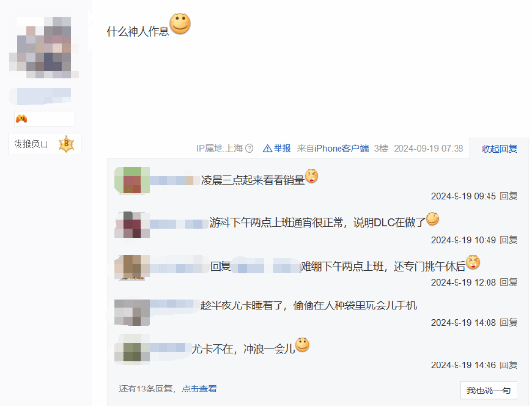Click the emoji after 凌晨三点起来看看销量
532x406 pixels.
311,176
